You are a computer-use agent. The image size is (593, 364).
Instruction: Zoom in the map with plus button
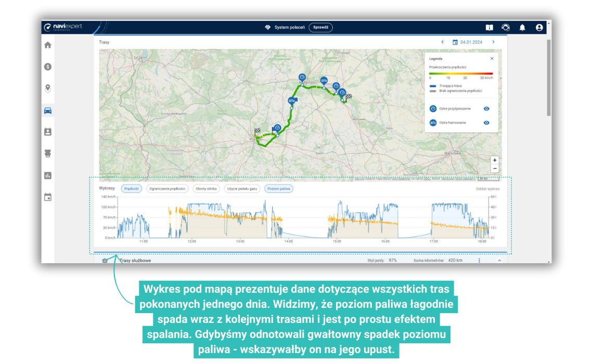[495, 160]
